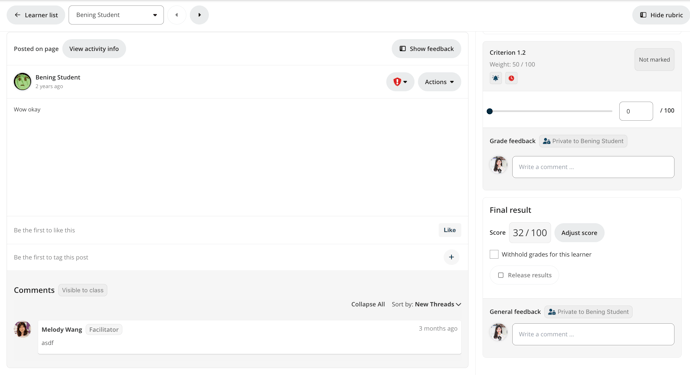Toggle Withhold grades for this learner checkbox
The width and height of the screenshot is (690, 383).
(x=494, y=254)
